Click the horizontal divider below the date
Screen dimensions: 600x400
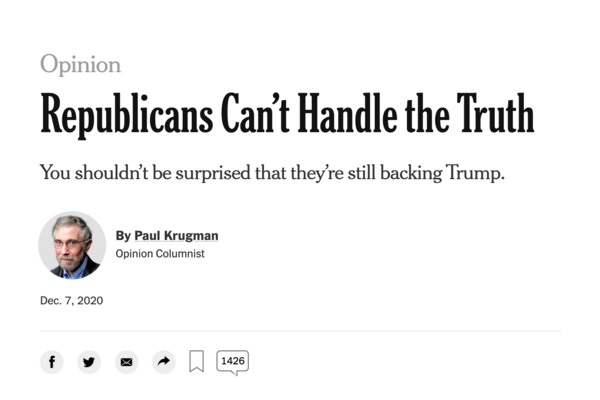[300, 330]
